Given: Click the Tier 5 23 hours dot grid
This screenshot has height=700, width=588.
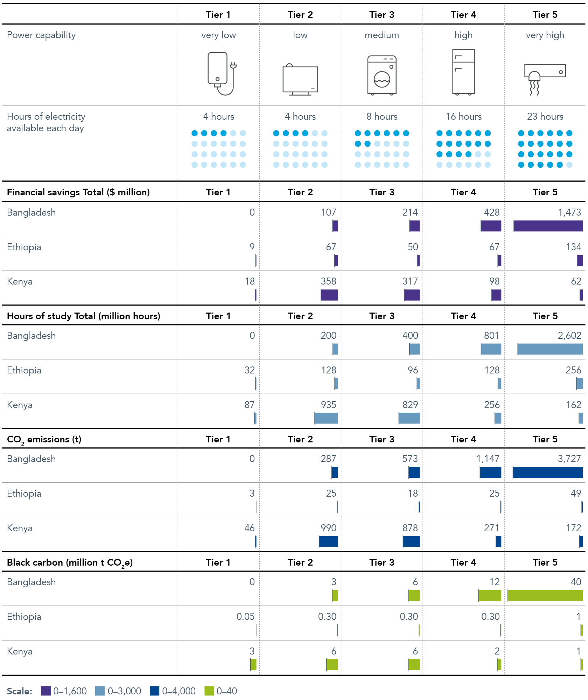Looking at the screenshot, I should (545, 149).
